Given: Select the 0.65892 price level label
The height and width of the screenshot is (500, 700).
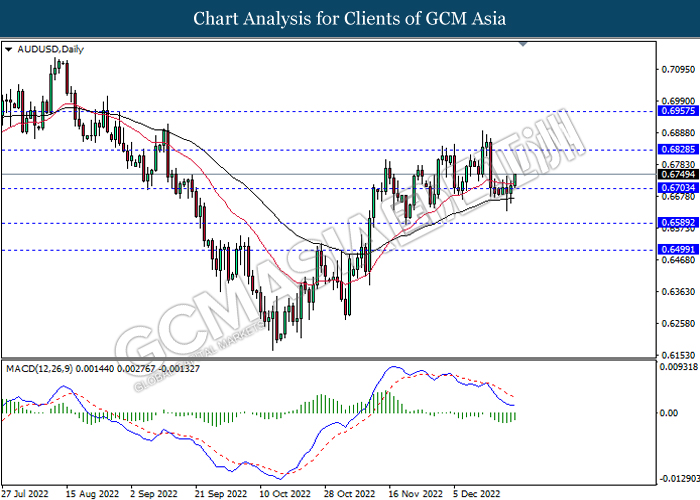Looking at the screenshot, I should 678,223.
